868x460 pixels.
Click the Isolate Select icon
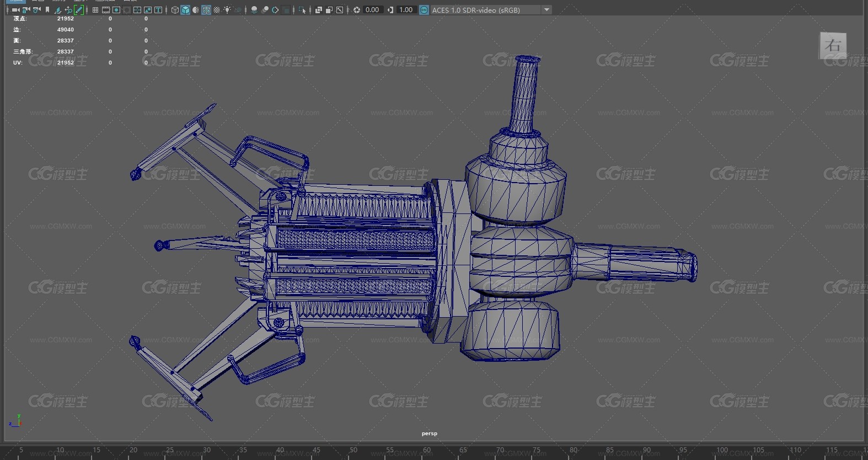pos(302,10)
